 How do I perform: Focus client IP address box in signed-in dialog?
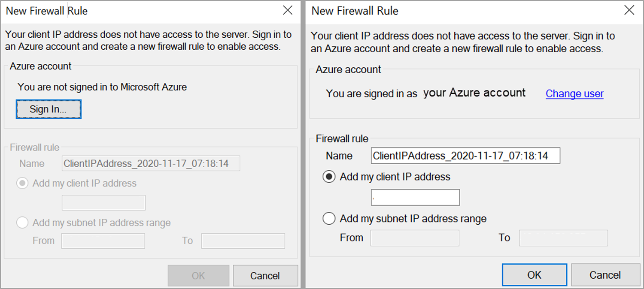415,197
